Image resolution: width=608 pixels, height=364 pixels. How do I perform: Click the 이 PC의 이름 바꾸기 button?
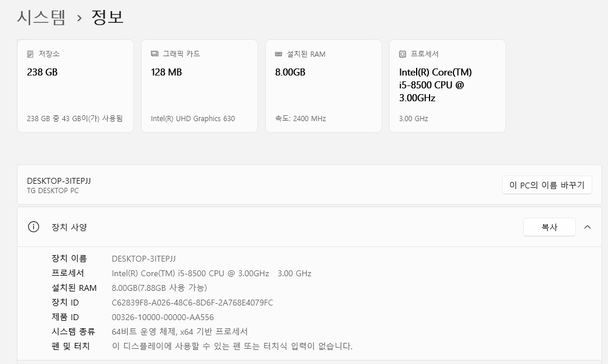(x=547, y=184)
